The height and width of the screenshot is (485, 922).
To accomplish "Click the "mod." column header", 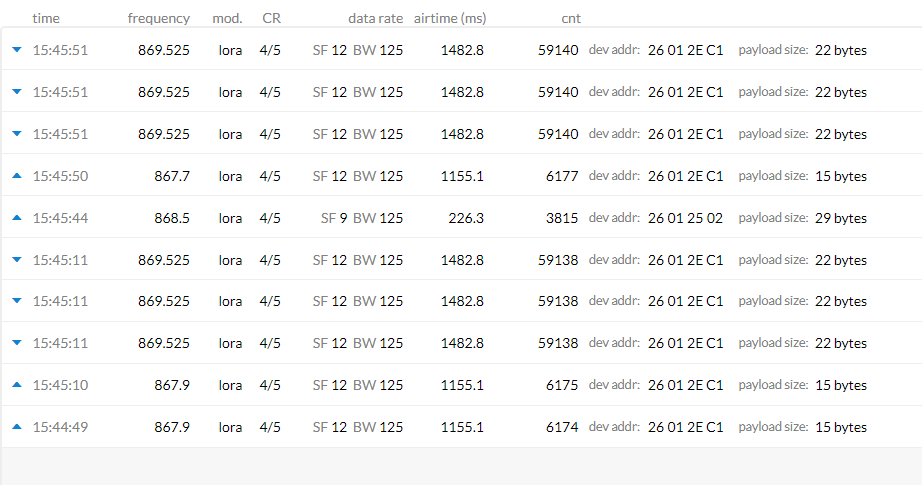I will pyautogui.click(x=227, y=18).
